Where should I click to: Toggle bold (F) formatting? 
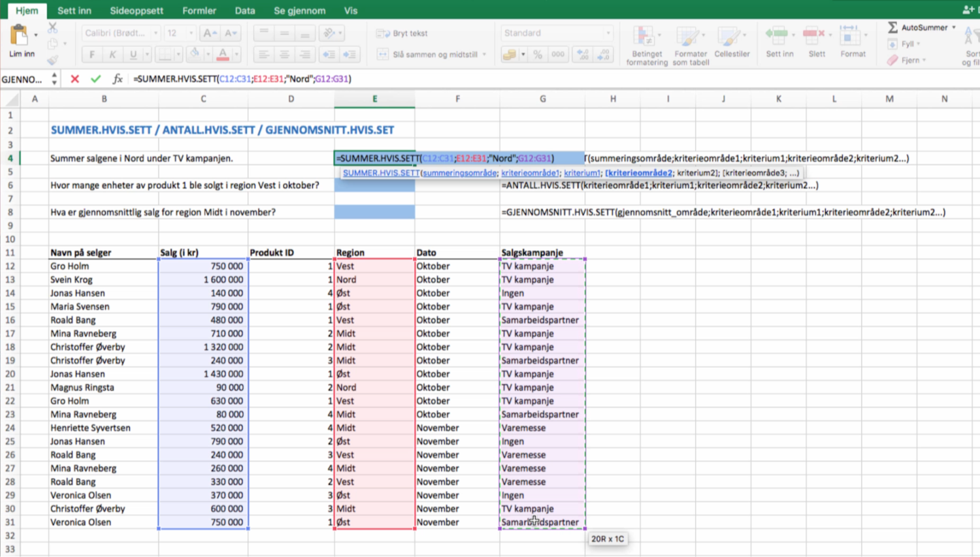coord(92,55)
